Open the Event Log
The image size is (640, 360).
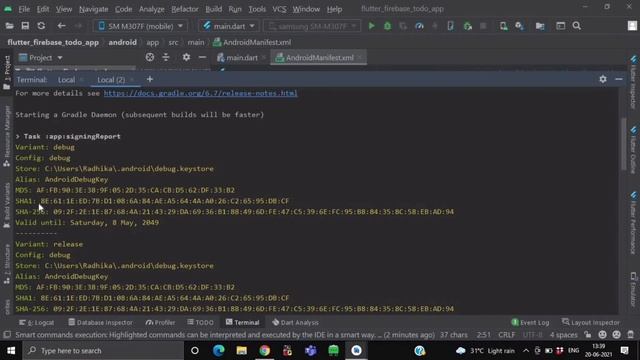[530, 322]
